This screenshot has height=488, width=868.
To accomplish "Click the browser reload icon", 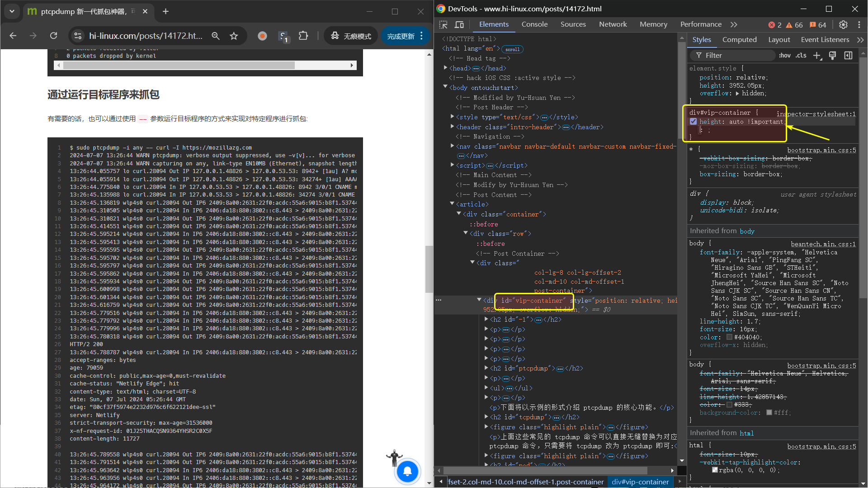I will click(53, 36).
